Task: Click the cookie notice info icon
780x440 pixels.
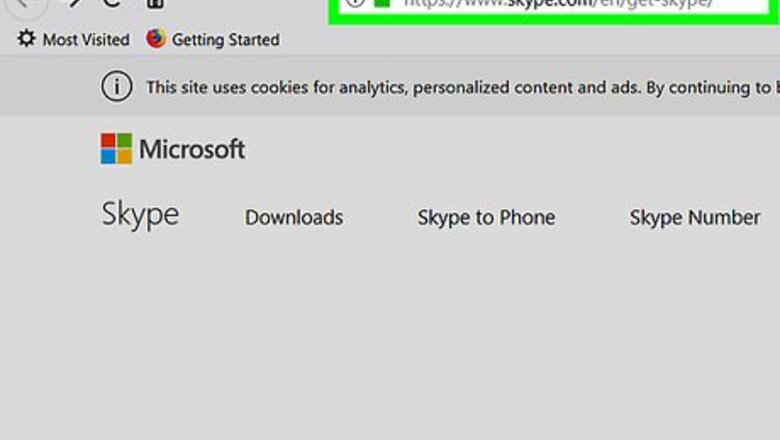Action: (x=117, y=87)
